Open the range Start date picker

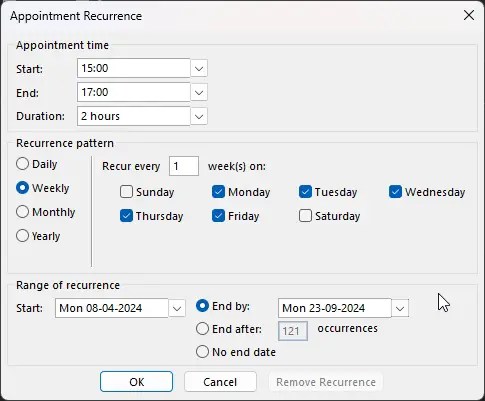177,308
